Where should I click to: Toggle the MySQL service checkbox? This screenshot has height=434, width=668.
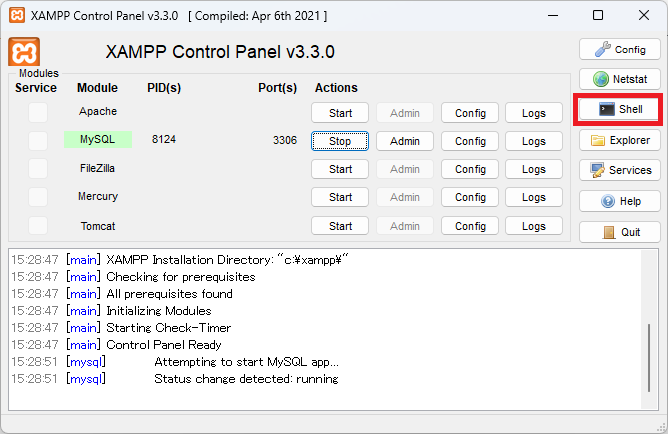[38, 141]
